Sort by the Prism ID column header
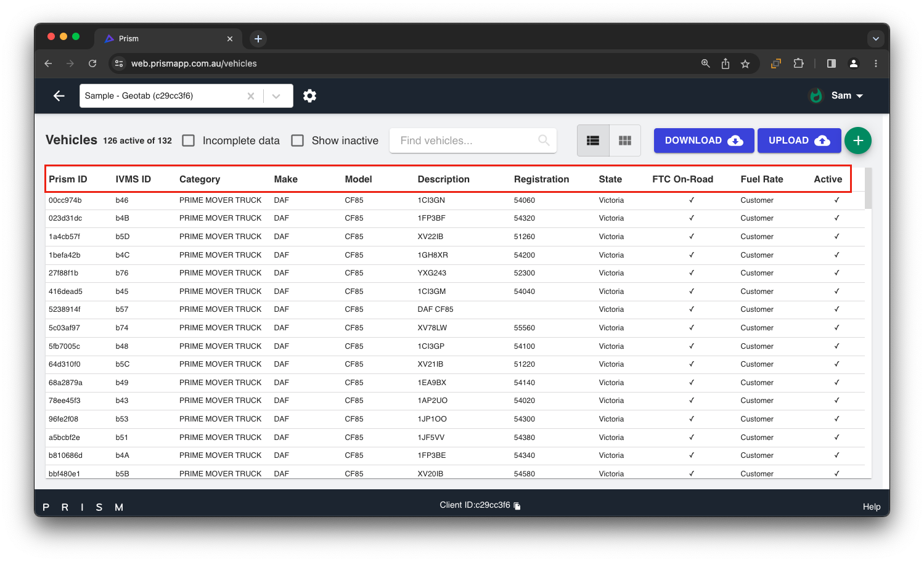This screenshot has height=562, width=924. (x=68, y=179)
